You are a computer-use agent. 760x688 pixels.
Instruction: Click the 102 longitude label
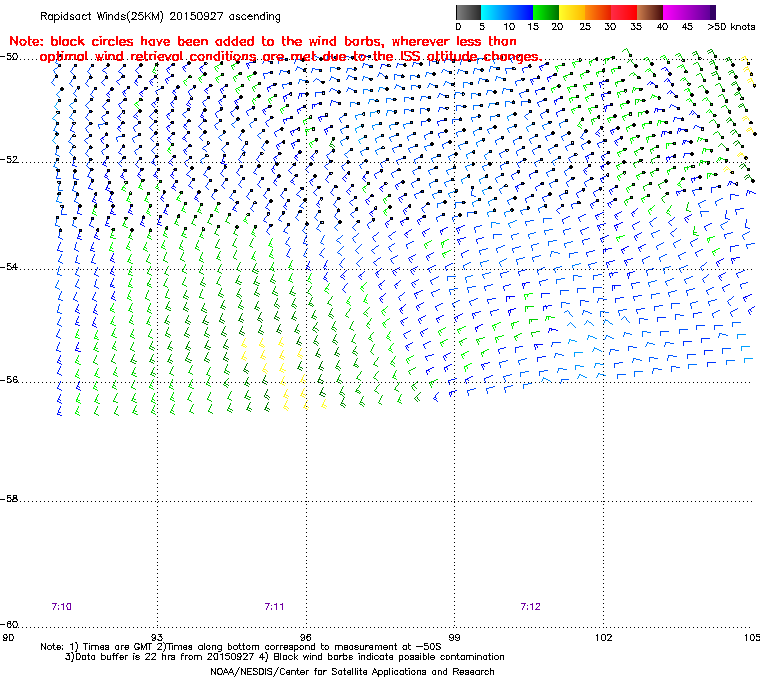coord(603,637)
